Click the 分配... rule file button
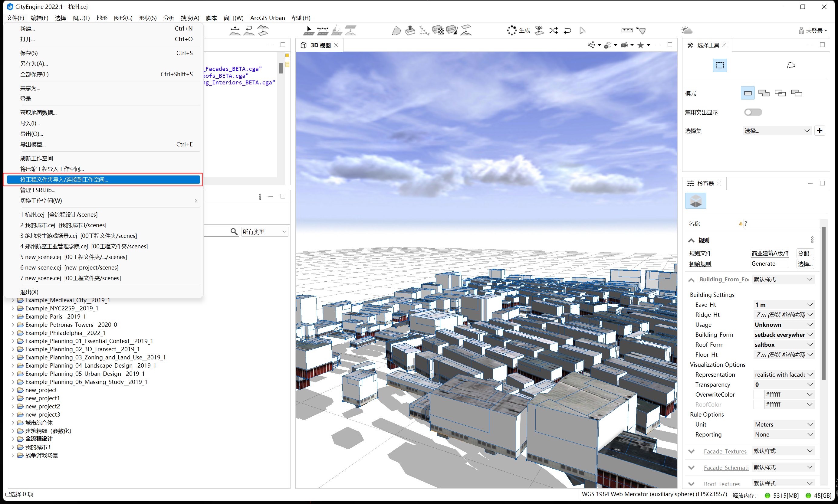The image size is (838, 504). (805, 253)
